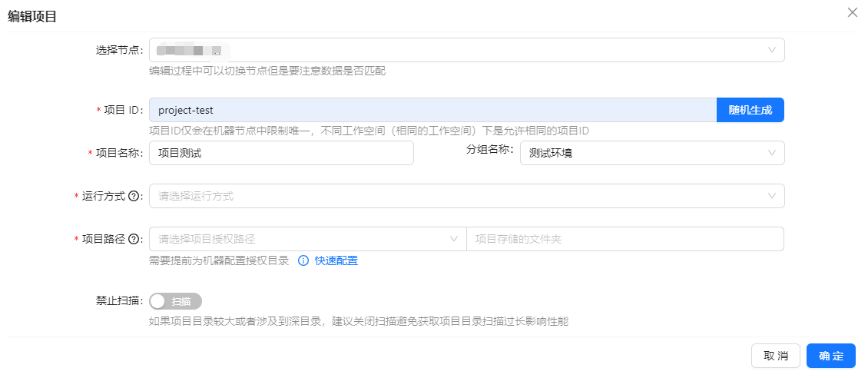This screenshot has height=378, width=868.
Task: Click the chevron arrow in 分组名称 field
Action: 772,153
